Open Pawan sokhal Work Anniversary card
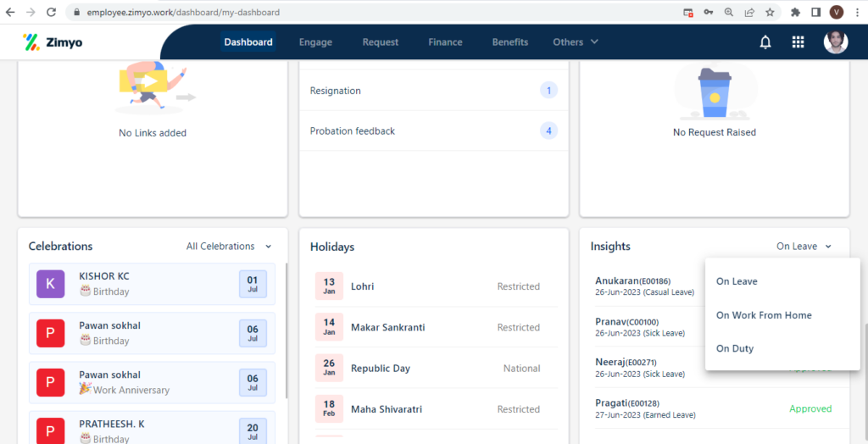 pos(152,382)
